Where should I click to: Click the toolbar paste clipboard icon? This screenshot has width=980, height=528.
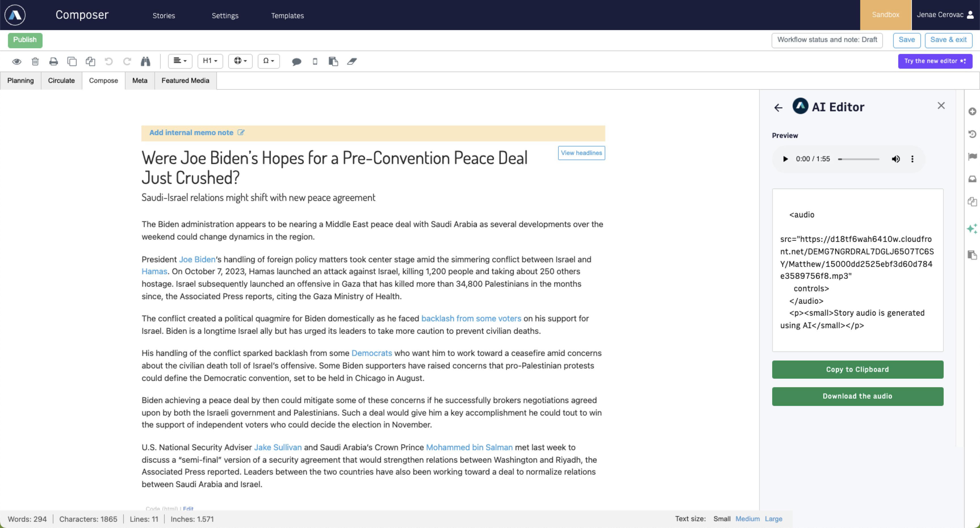pyautogui.click(x=333, y=61)
